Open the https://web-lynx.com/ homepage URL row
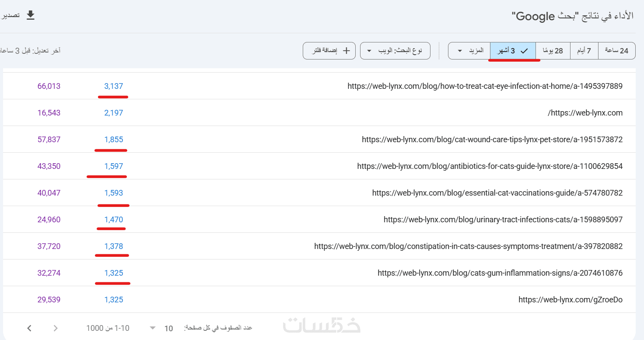The image size is (644, 340). (585, 113)
